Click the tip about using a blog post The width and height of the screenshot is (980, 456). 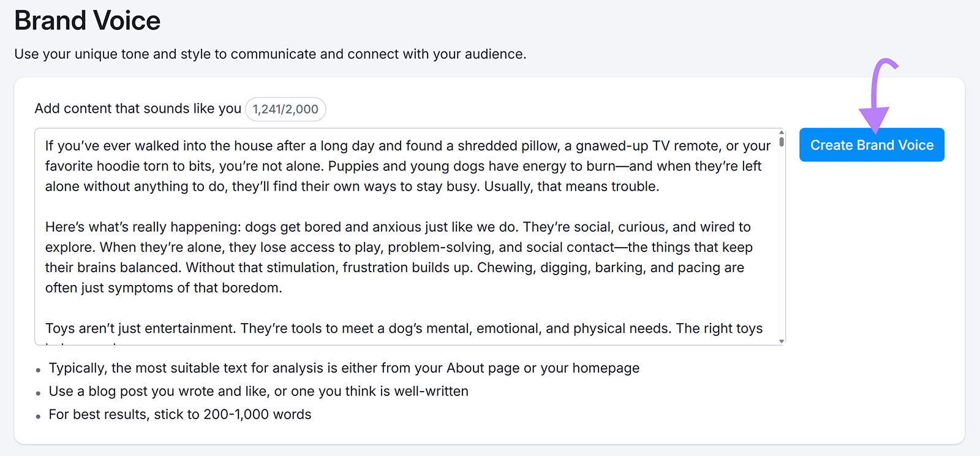click(257, 391)
